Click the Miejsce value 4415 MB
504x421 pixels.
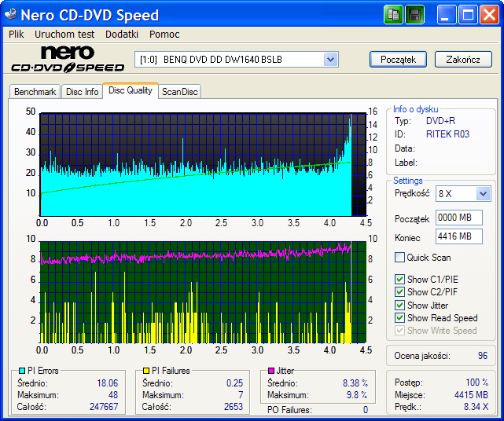[x=471, y=394]
